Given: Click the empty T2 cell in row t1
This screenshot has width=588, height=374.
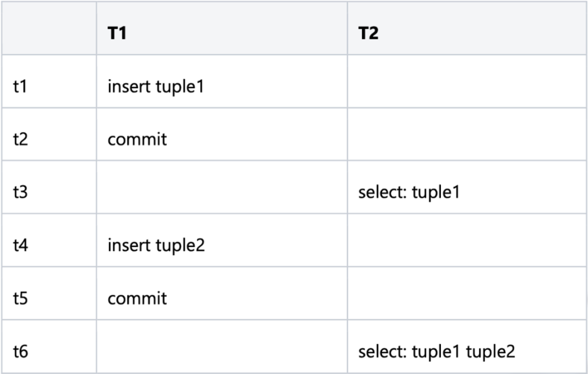Looking at the screenshot, I should 467,86.
